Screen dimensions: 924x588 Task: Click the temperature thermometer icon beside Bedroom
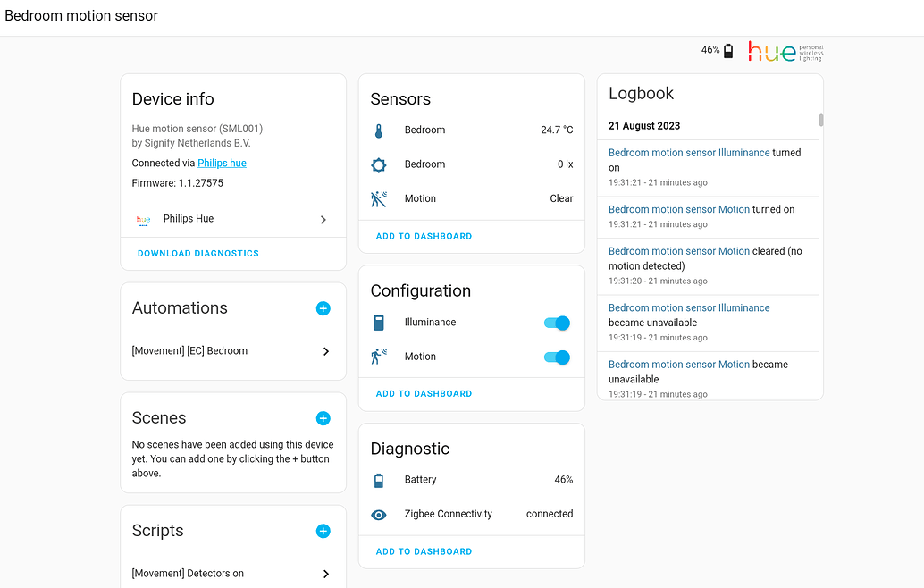(378, 130)
